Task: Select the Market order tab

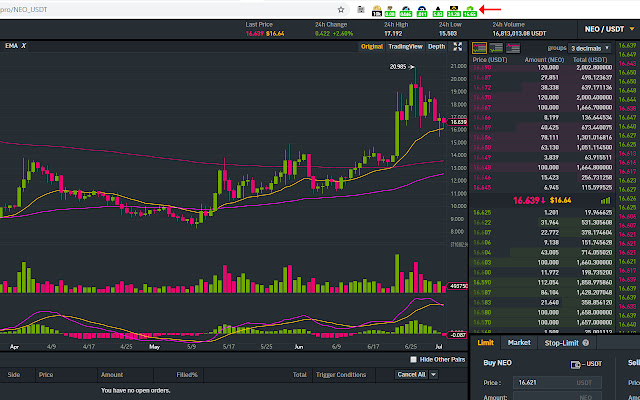Action: (518, 342)
